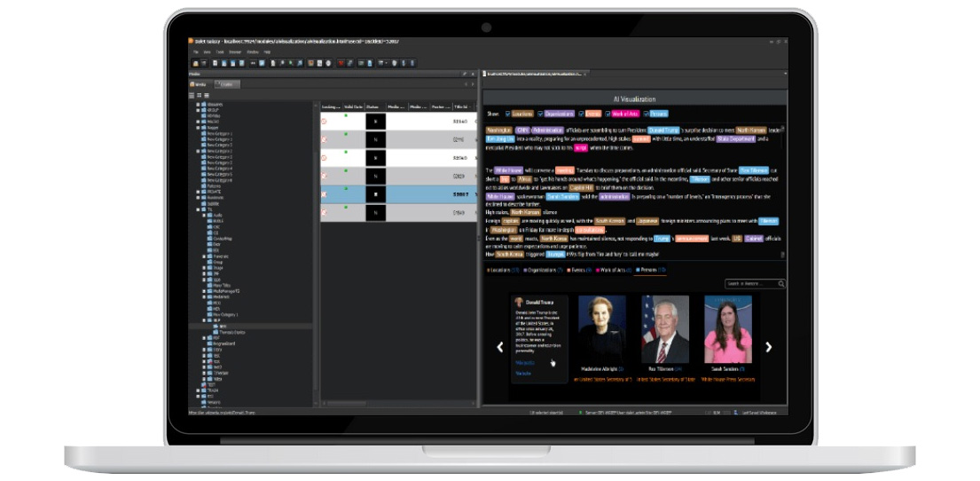The image size is (980, 481).
Task: Switch Media panel to grid view icon
Action: (x=200, y=95)
